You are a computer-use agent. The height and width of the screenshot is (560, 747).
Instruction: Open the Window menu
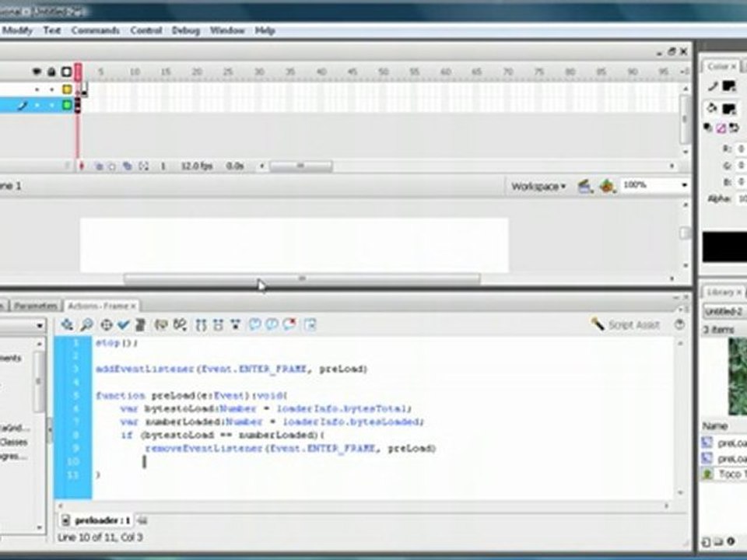tap(227, 30)
